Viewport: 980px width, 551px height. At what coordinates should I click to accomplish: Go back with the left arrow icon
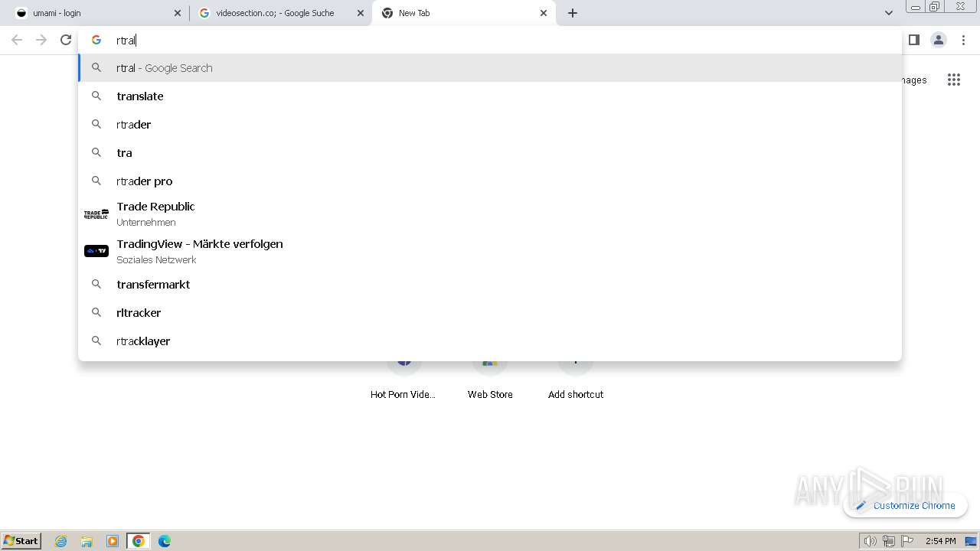click(17, 40)
